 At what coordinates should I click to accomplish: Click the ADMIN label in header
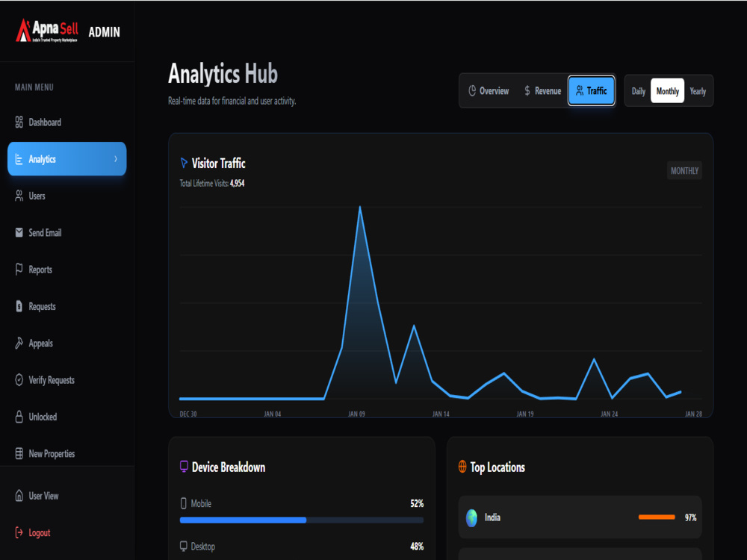tap(105, 32)
